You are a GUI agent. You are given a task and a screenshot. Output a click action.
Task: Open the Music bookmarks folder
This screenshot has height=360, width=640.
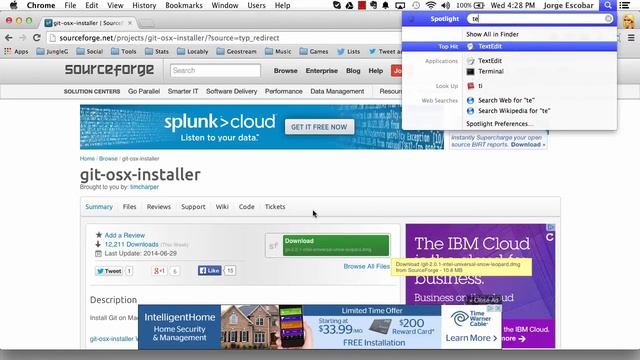click(278, 51)
